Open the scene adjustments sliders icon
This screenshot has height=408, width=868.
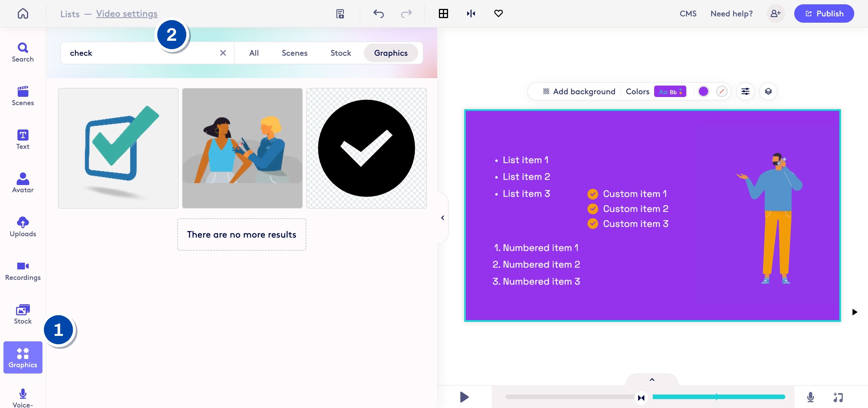[x=745, y=91]
